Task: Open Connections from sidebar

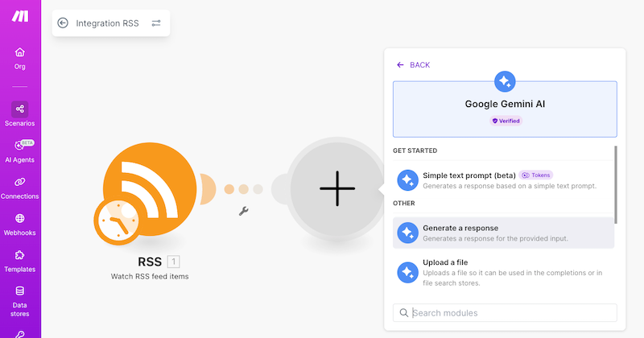Action: [x=19, y=187]
